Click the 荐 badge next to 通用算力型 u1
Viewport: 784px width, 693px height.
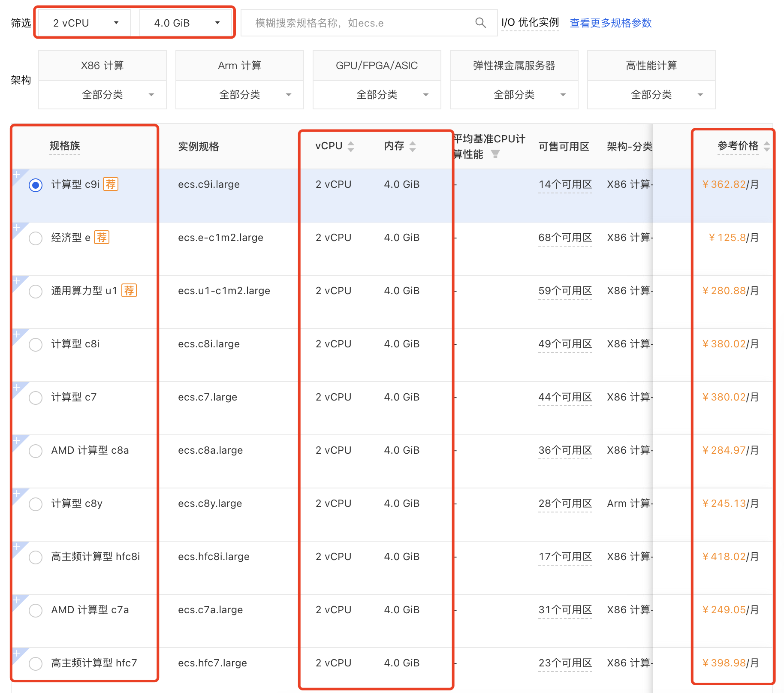[x=129, y=291]
